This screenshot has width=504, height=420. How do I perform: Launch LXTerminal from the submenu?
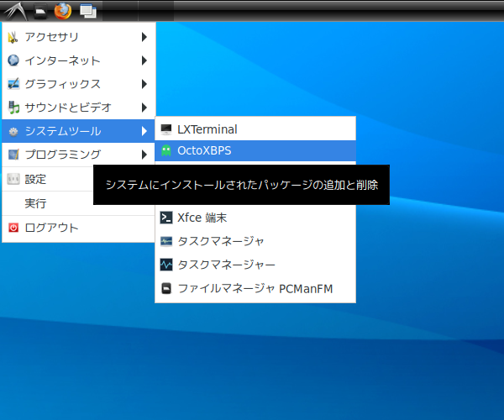coord(255,129)
